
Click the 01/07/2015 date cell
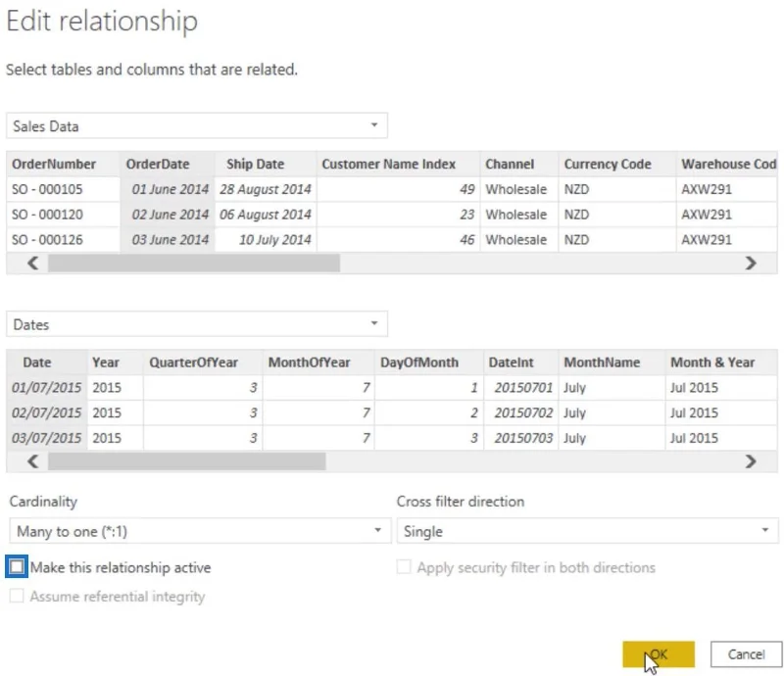coord(46,388)
